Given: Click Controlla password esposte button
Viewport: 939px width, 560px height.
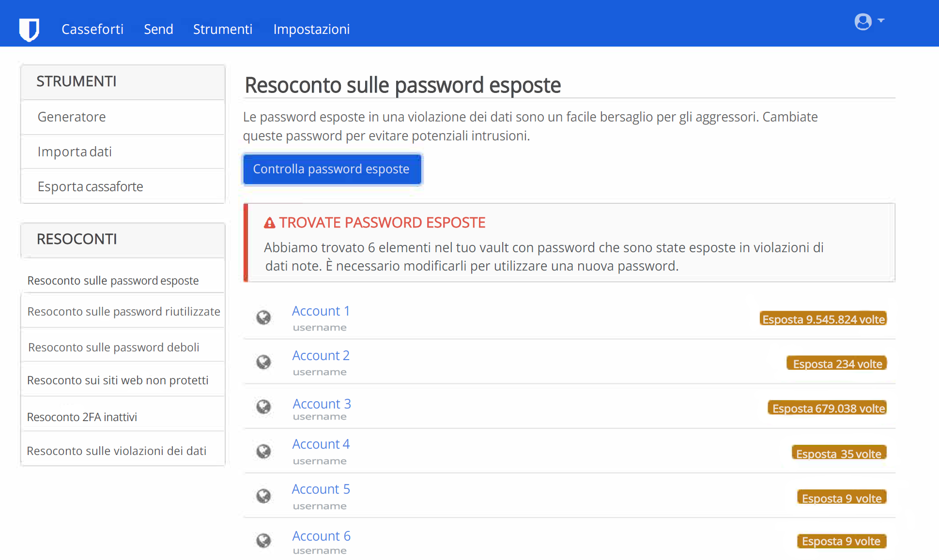Looking at the screenshot, I should click(332, 169).
